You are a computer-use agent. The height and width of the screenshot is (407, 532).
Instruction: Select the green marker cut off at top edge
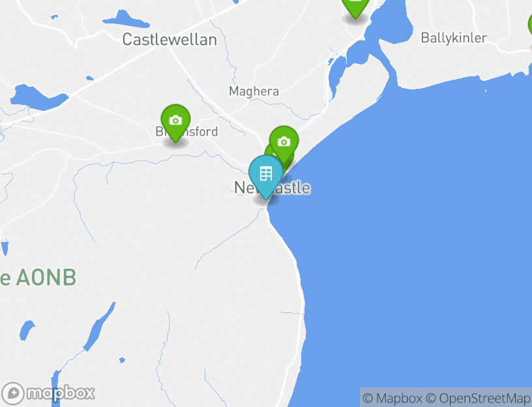[x=355, y=7]
